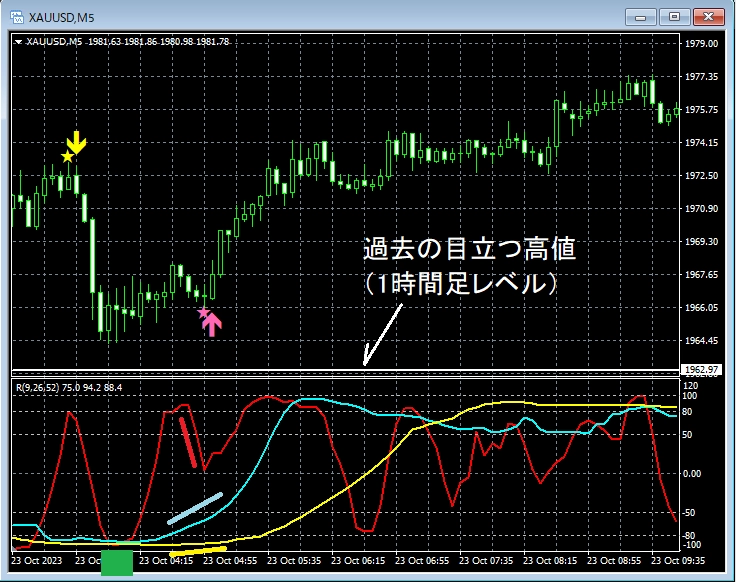
Task: Click the 23 Oct 05:35 time label
Action: click(x=294, y=560)
